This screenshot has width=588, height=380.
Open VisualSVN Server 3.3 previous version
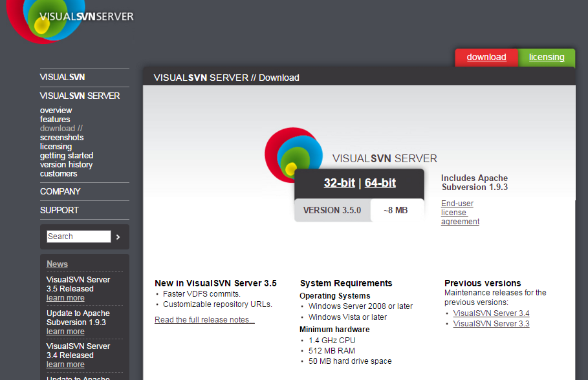click(491, 324)
